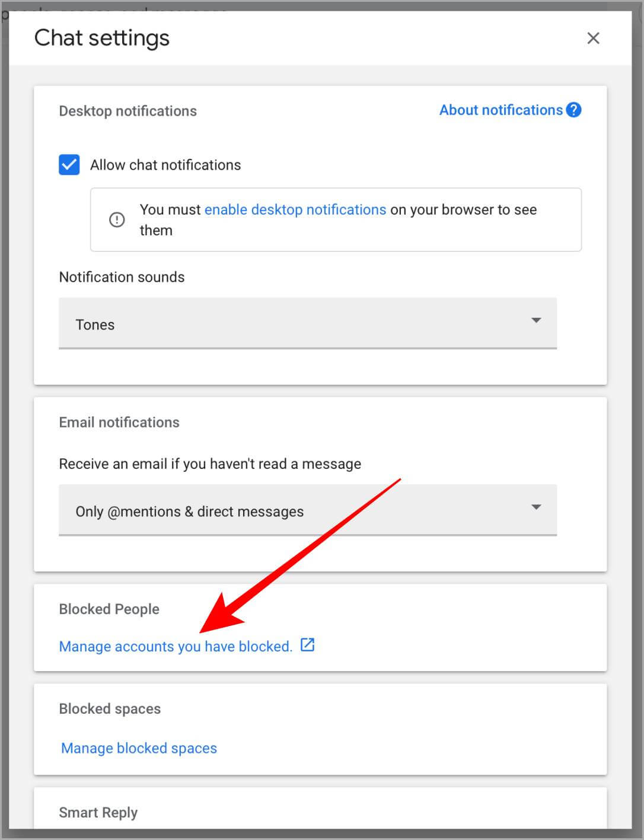Open the Tones notification sounds dropdown

tap(308, 324)
